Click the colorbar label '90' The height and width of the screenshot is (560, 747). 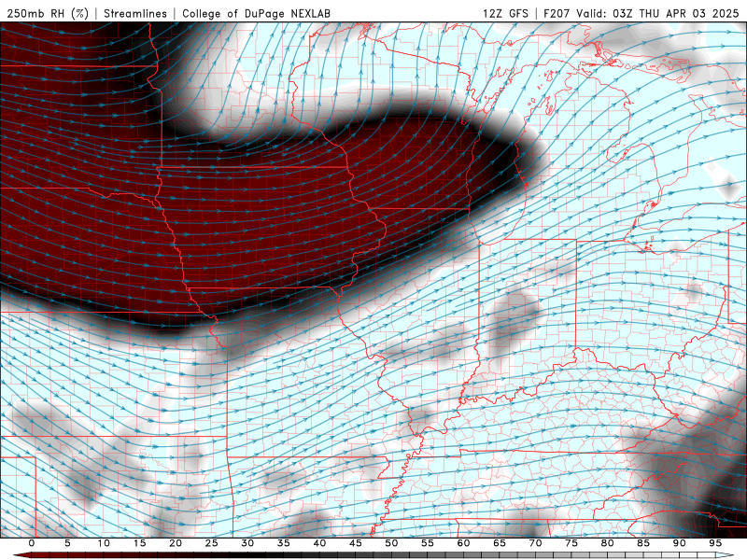[680, 543]
